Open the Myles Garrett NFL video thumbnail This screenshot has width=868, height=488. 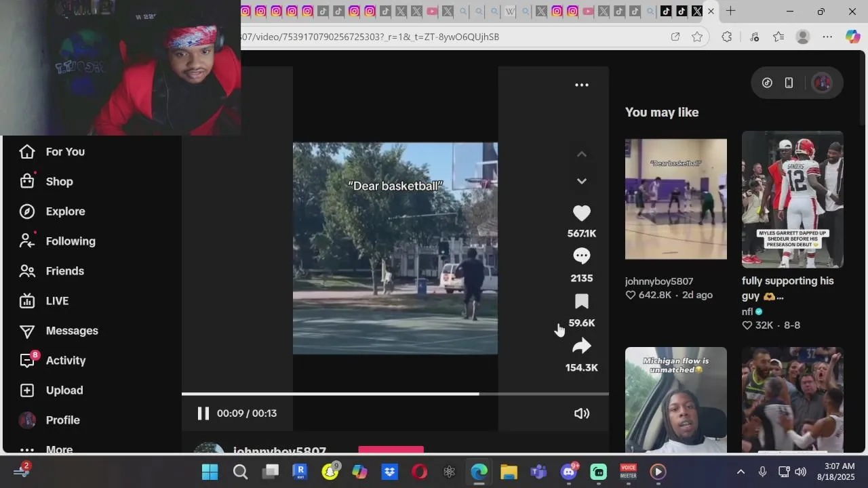[x=793, y=199]
